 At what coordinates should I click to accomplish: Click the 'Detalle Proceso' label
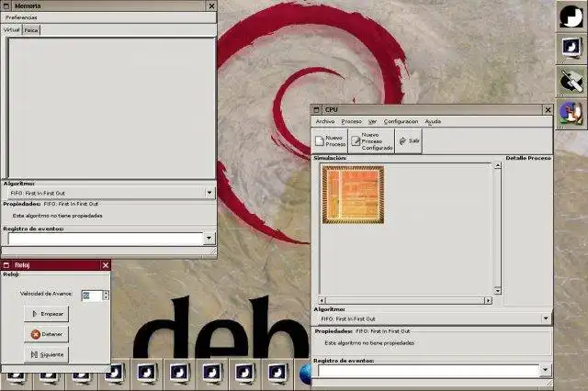pyautogui.click(x=528, y=158)
